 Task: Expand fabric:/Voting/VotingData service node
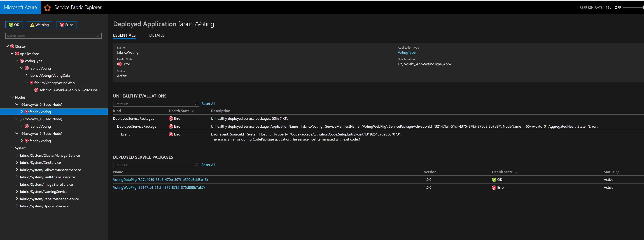click(27, 75)
